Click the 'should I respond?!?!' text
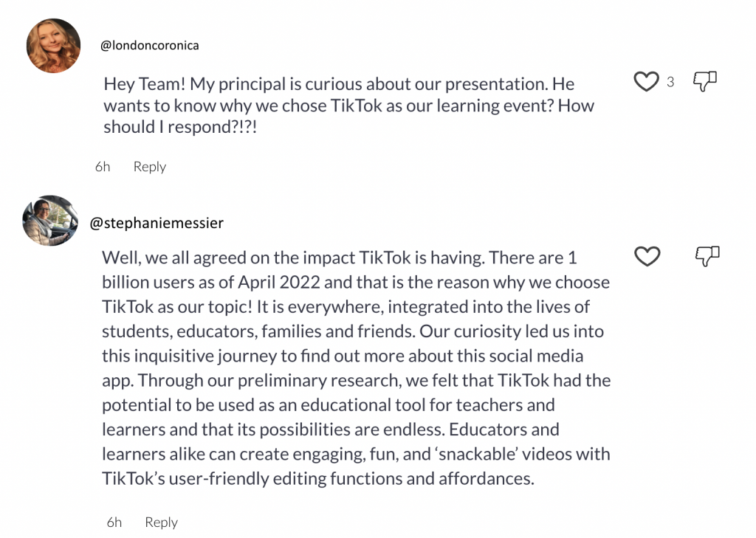The height and width of the screenshot is (538, 756). (185, 125)
